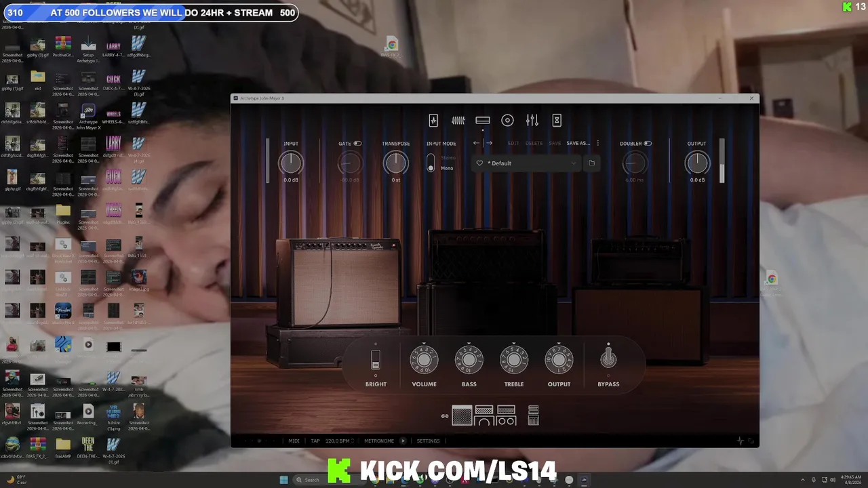Open the time effects hourglass section
The width and height of the screenshot is (868, 488).
coord(557,121)
